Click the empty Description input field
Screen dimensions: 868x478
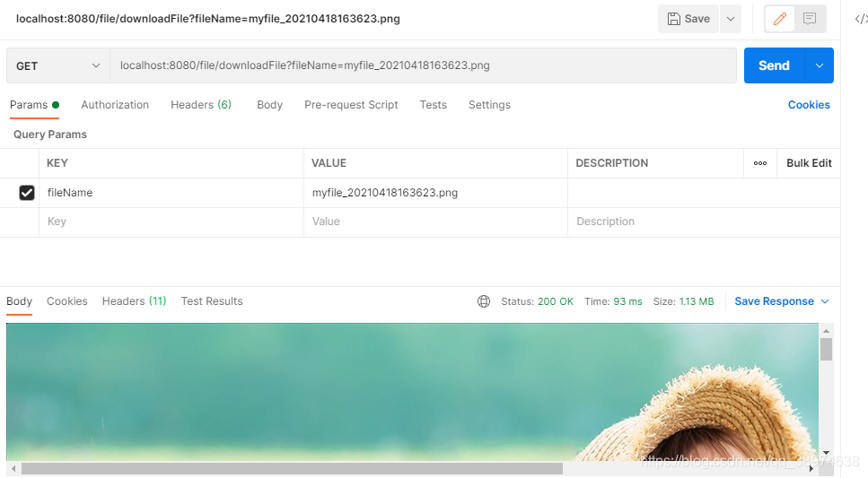704,222
